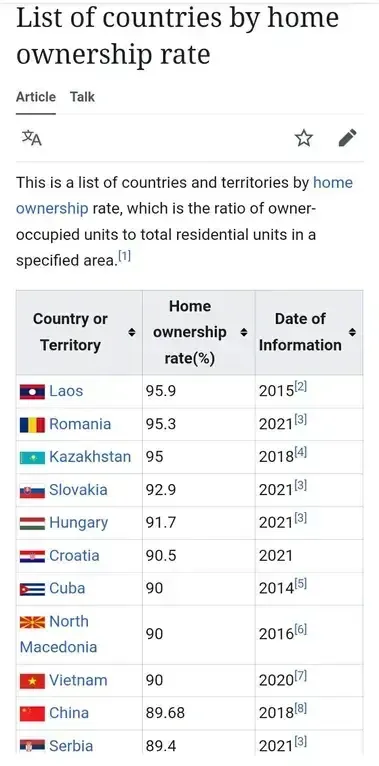Open the Hungary country link
The width and height of the screenshot is (379, 766).
tap(78, 522)
